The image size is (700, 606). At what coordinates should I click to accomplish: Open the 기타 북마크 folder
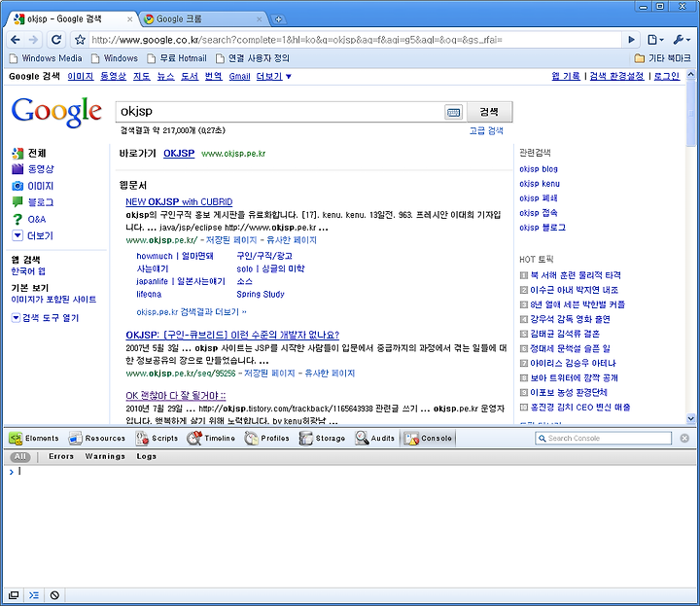[x=662, y=58]
